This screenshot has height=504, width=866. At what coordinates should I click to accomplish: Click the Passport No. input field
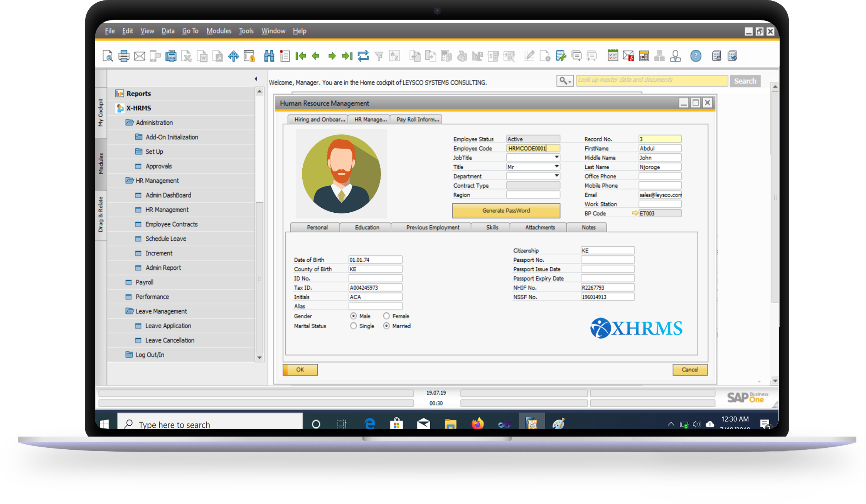pos(607,260)
